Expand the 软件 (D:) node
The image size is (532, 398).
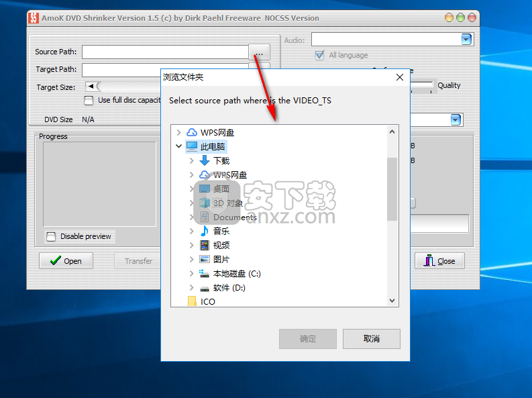[x=192, y=288]
